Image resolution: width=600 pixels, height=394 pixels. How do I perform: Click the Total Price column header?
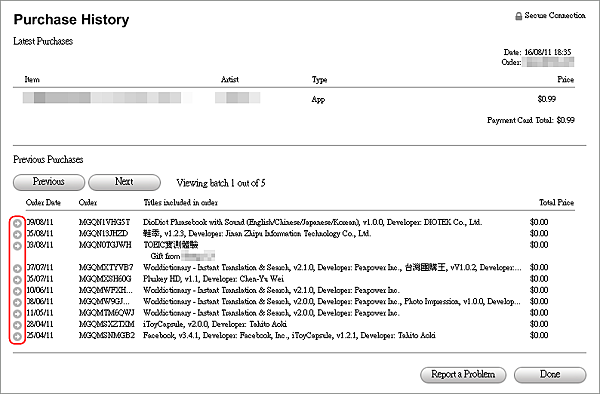tap(557, 202)
